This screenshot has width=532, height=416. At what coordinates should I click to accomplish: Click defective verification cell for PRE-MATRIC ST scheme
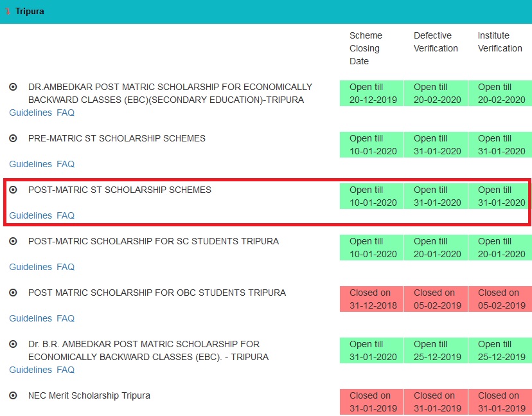(436, 145)
